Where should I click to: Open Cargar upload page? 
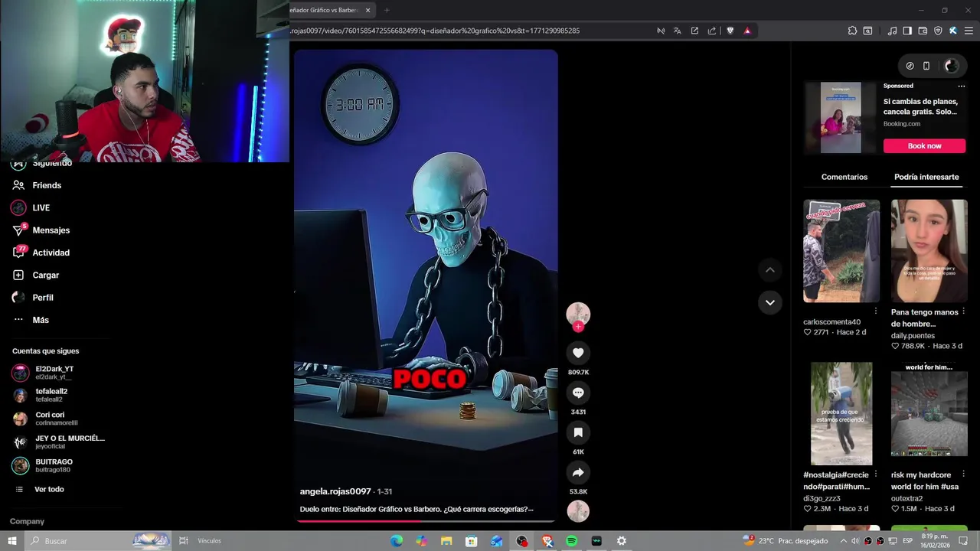45,275
